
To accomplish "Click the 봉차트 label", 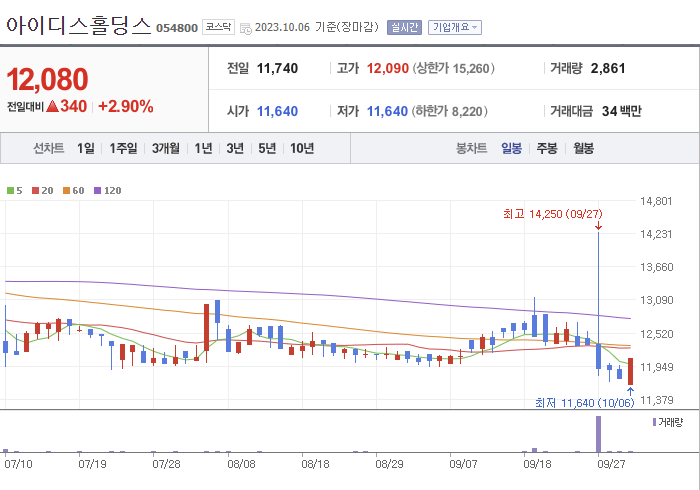I will pos(471,148).
